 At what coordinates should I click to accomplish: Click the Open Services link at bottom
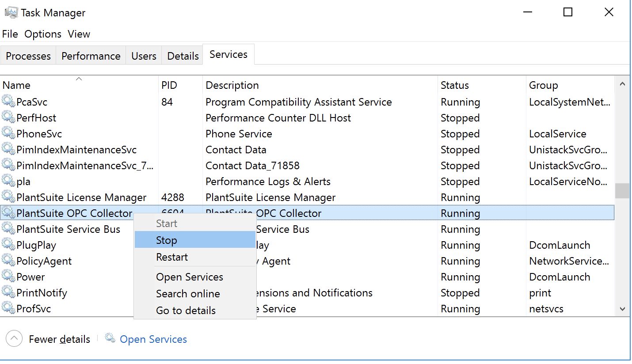tap(153, 339)
